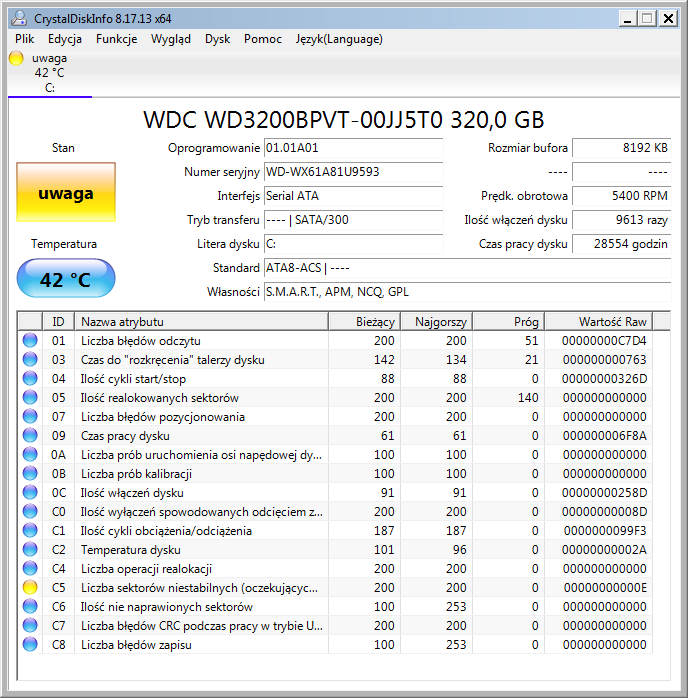Minimize the CrystalDiskInfo window
Viewport: 688px width, 698px height.
pos(627,18)
